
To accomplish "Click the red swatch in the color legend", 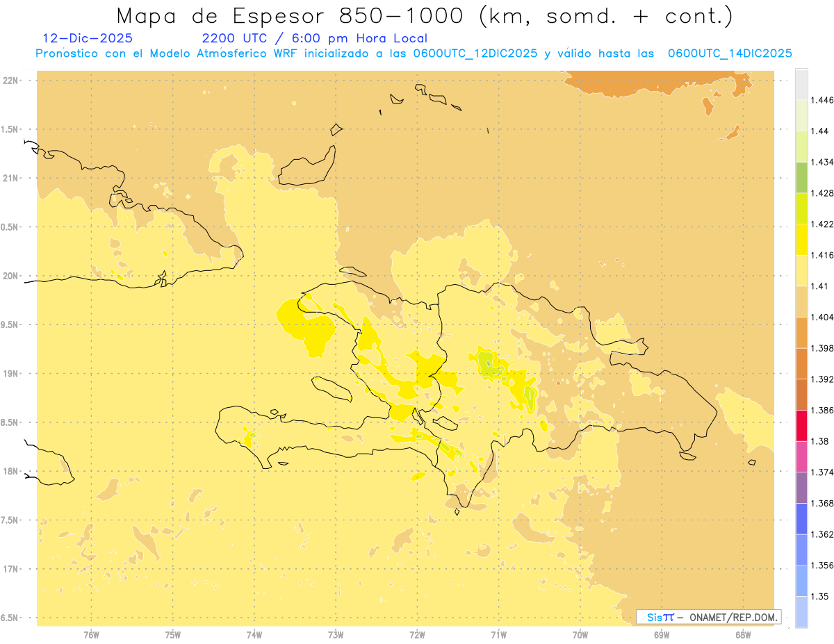I will click(x=801, y=425).
